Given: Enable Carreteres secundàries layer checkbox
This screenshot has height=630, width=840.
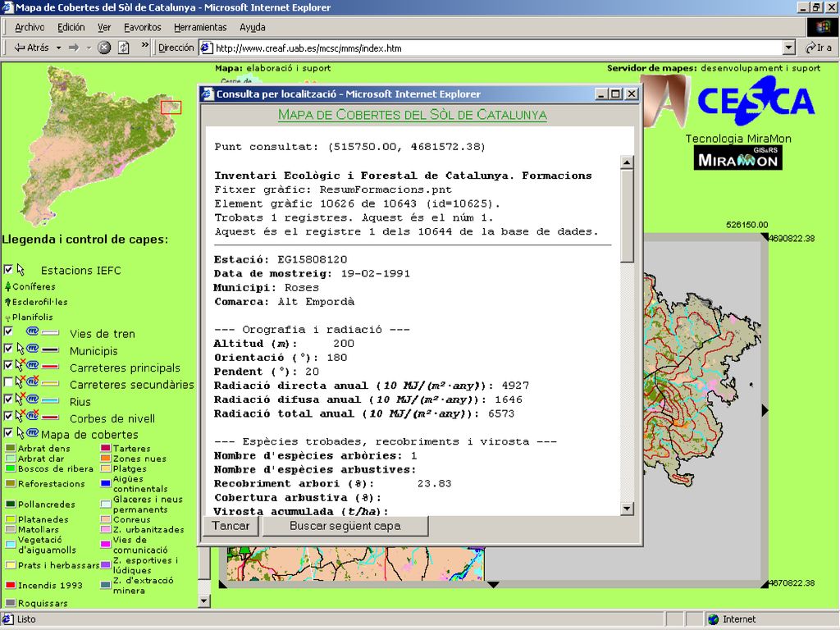Looking at the screenshot, I should [x=8, y=382].
